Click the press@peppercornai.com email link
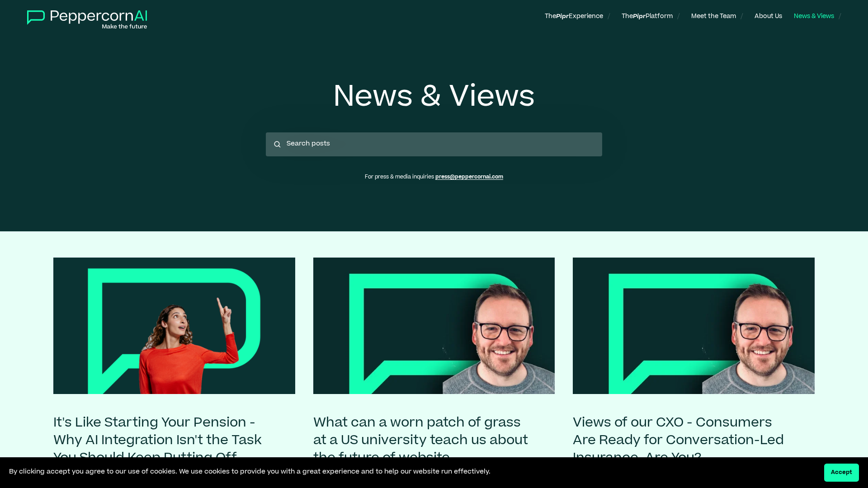This screenshot has width=868, height=488. [x=469, y=177]
